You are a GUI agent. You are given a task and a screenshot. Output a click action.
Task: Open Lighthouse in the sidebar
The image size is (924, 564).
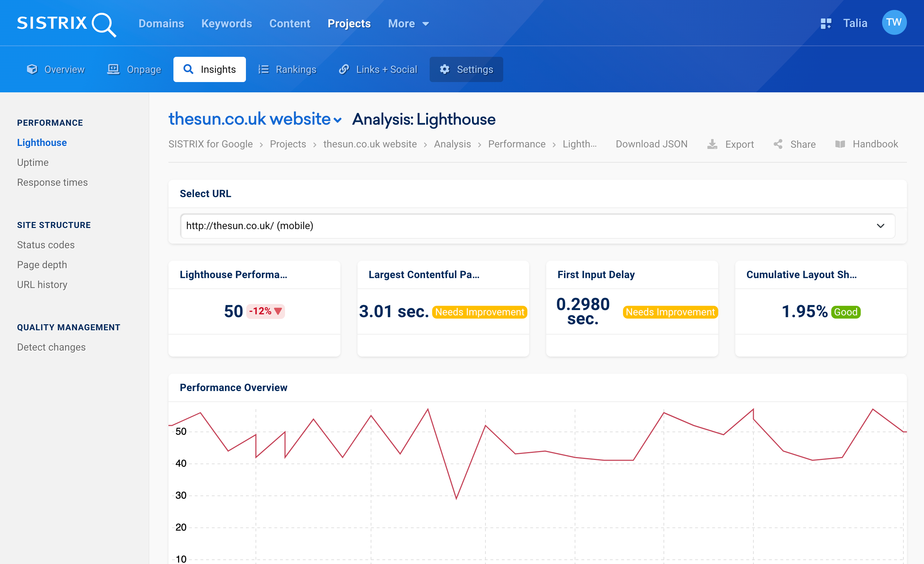(x=42, y=143)
